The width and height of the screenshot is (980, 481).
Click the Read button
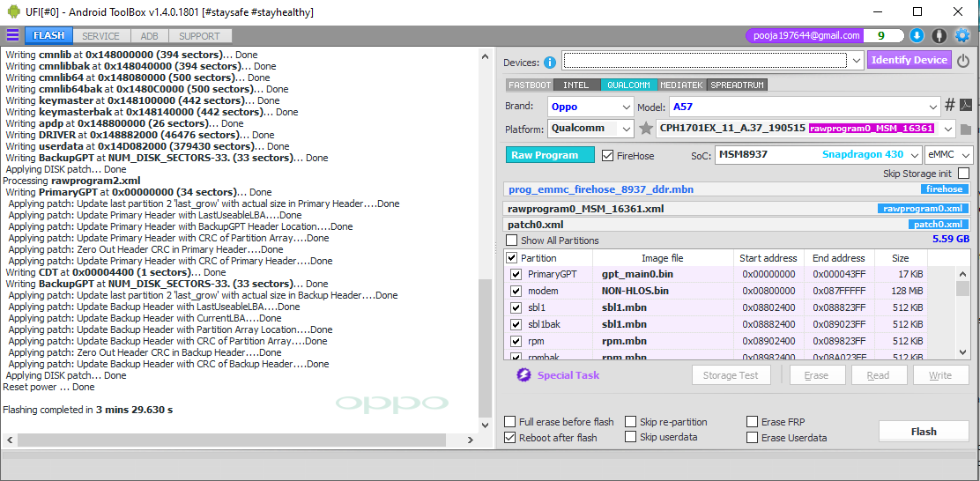878,374
